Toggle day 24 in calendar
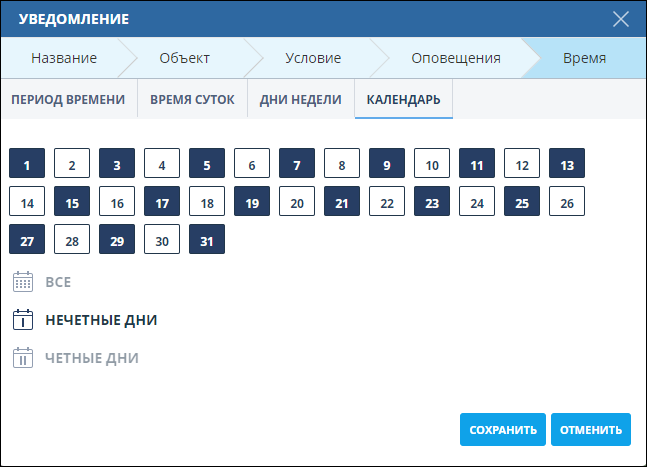This screenshot has height=467, width=647. click(x=477, y=201)
